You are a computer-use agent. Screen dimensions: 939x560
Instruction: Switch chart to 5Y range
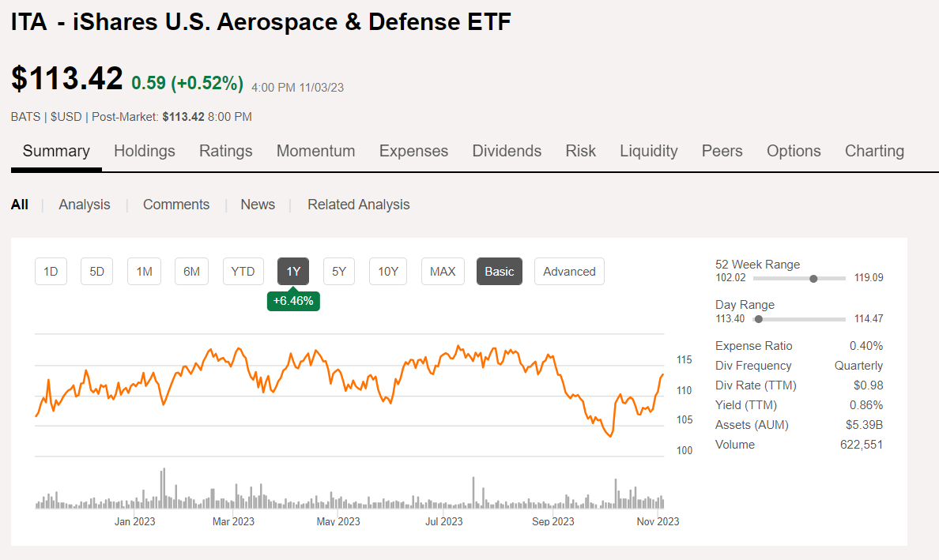click(339, 272)
